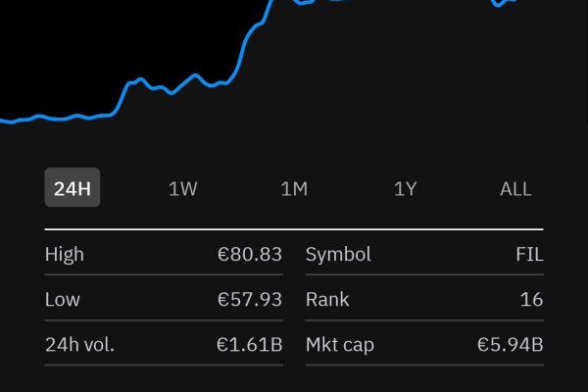The image size is (588, 392).
Task: Show the 1Y price chart
Action: [406, 189]
